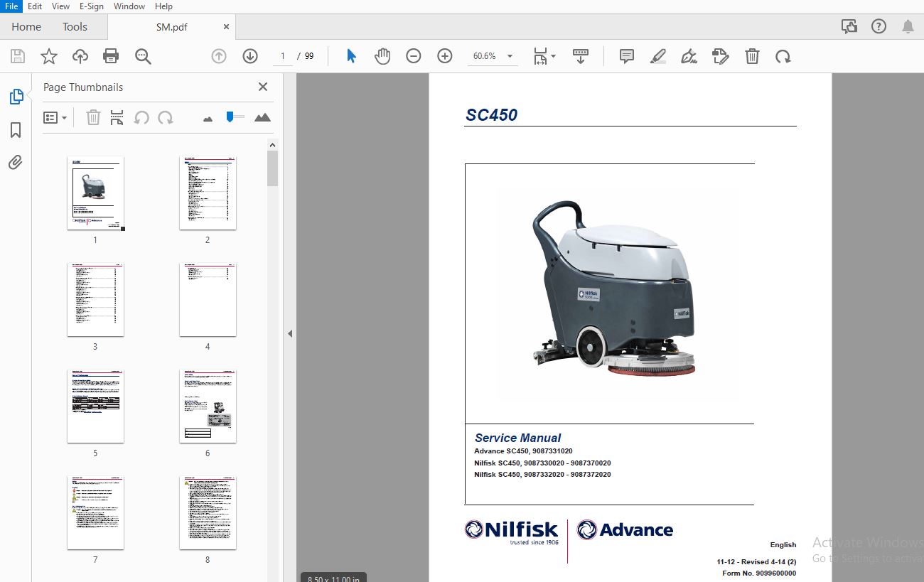Open the Find text magnifier tool

click(143, 56)
